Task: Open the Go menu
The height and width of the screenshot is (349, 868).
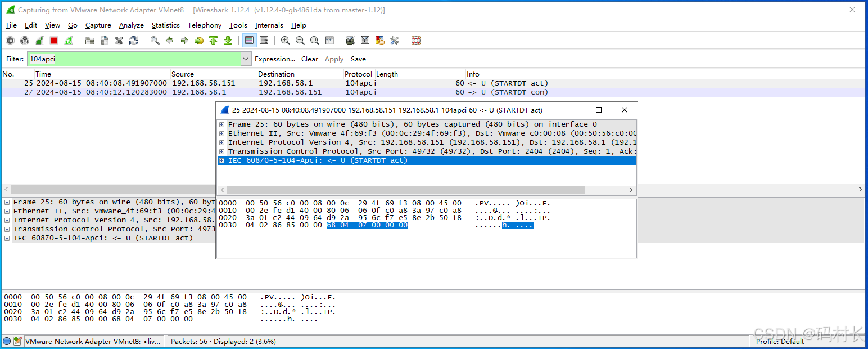Action: point(73,25)
